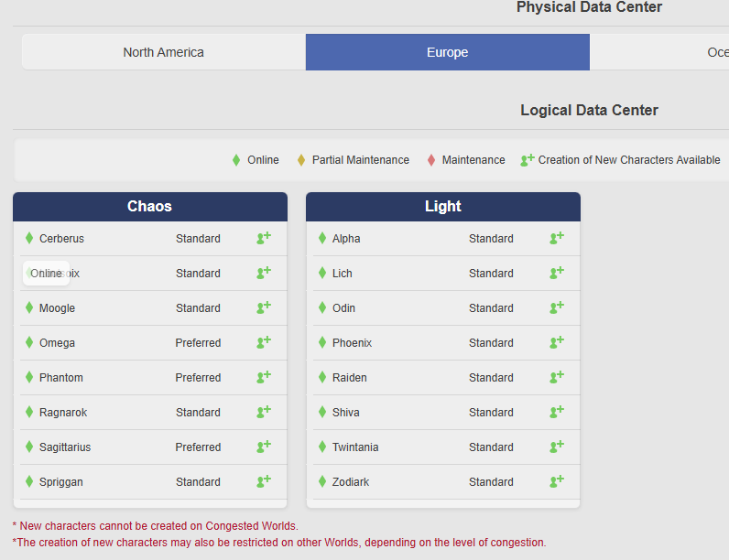Select the Ragnarok world name

[63, 413]
